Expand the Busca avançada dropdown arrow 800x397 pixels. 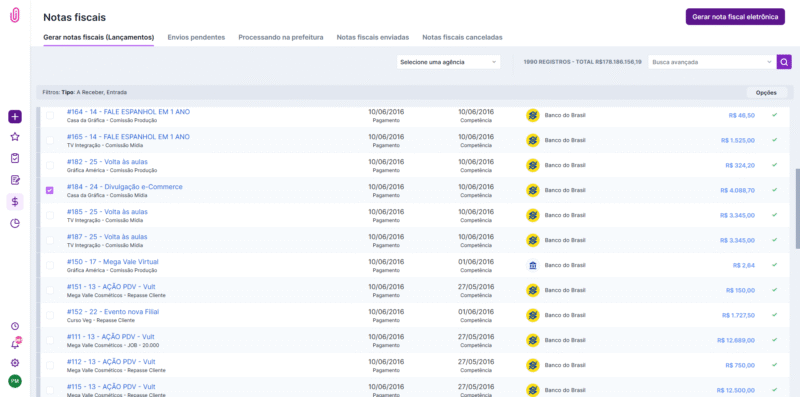(x=769, y=62)
